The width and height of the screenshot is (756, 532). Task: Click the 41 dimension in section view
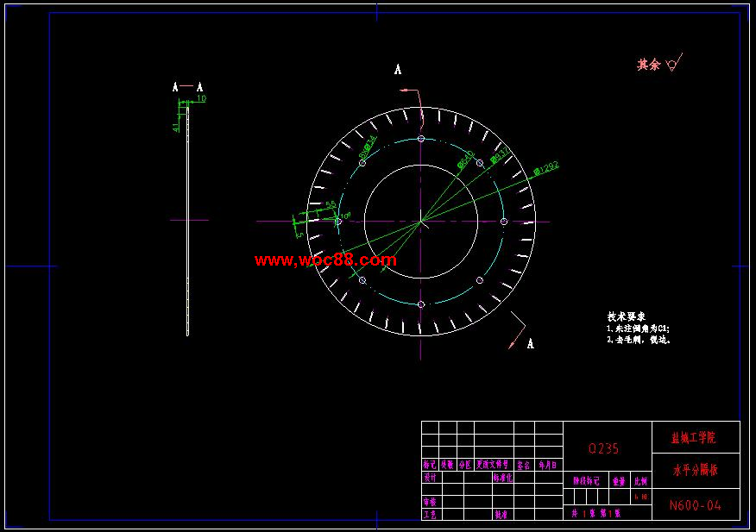pos(175,127)
